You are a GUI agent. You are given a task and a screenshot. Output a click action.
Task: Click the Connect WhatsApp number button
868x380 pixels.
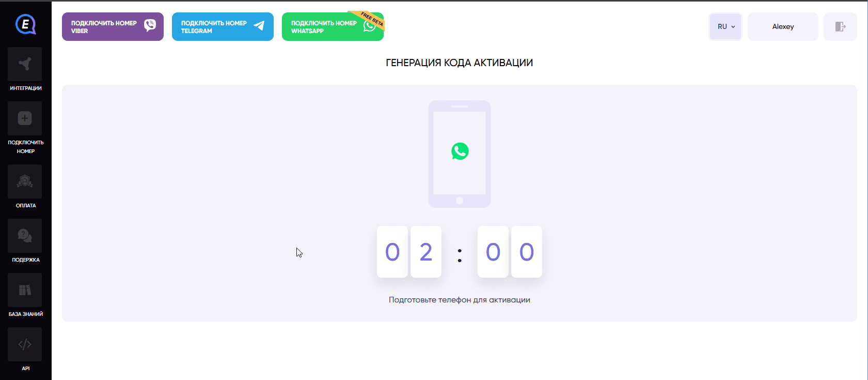click(x=333, y=27)
